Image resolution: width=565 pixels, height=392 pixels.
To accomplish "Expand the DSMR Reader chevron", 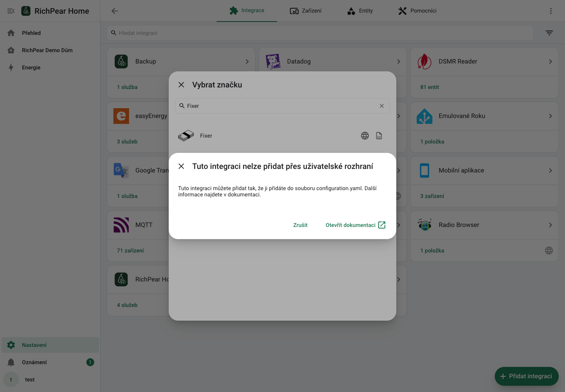I will 550,62.
